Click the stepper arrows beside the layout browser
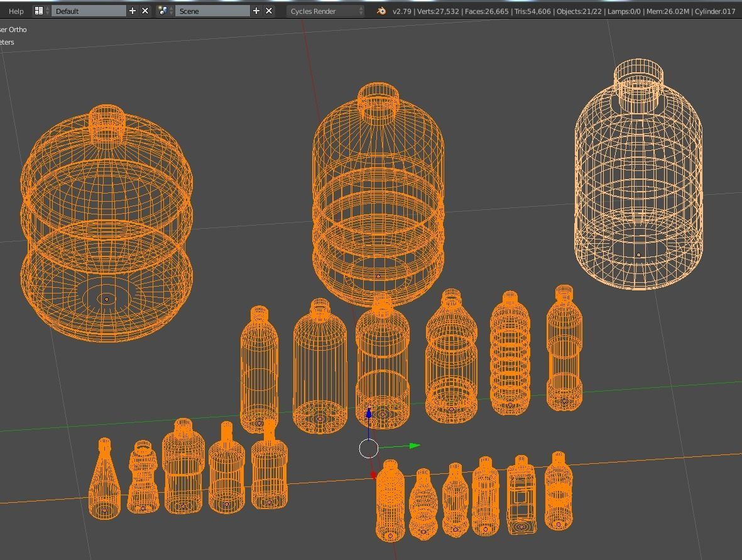Screen dimensions: 742x560 pos(48,11)
